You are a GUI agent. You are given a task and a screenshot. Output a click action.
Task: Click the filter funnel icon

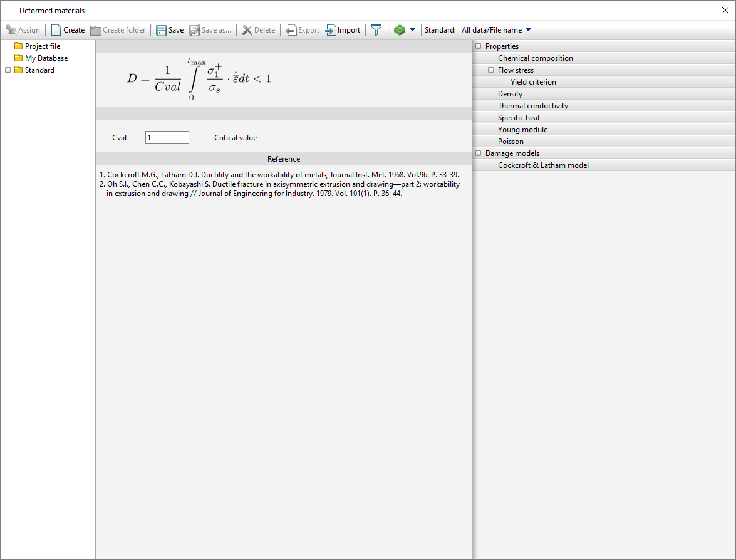(376, 30)
